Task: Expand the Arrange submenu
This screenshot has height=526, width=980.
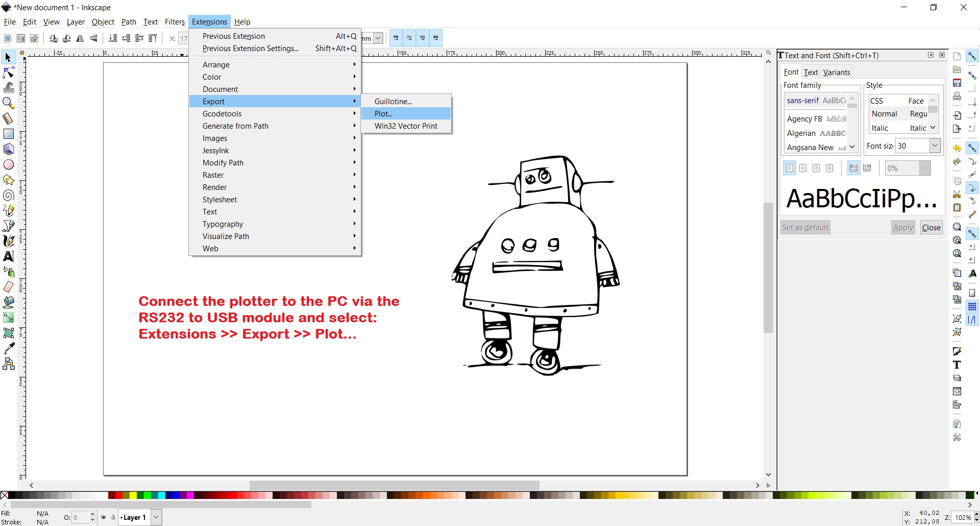Action: [275, 65]
